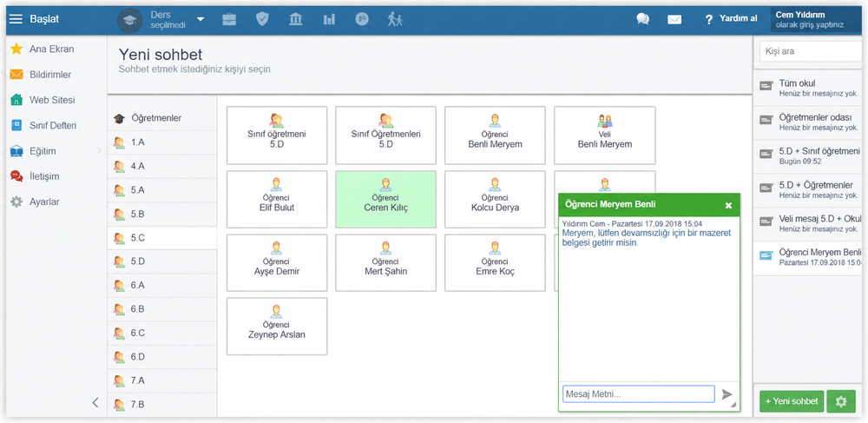Collapse the left sidebar with chevron
Viewport: 868px width, 423px height.
point(95,402)
